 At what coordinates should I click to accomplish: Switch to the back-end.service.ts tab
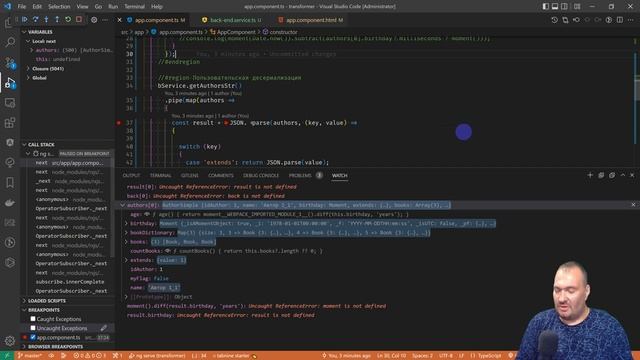point(233,20)
